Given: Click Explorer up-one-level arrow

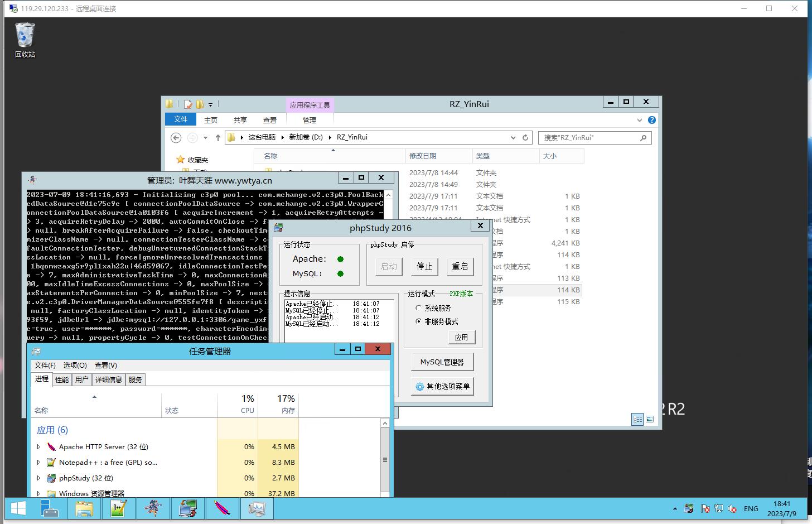Looking at the screenshot, I should [x=218, y=138].
